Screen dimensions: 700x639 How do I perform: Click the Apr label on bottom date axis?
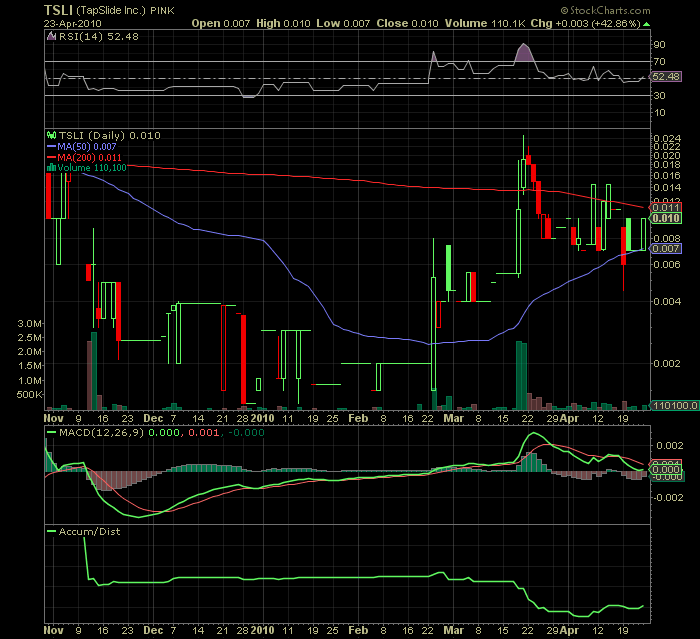(x=569, y=630)
